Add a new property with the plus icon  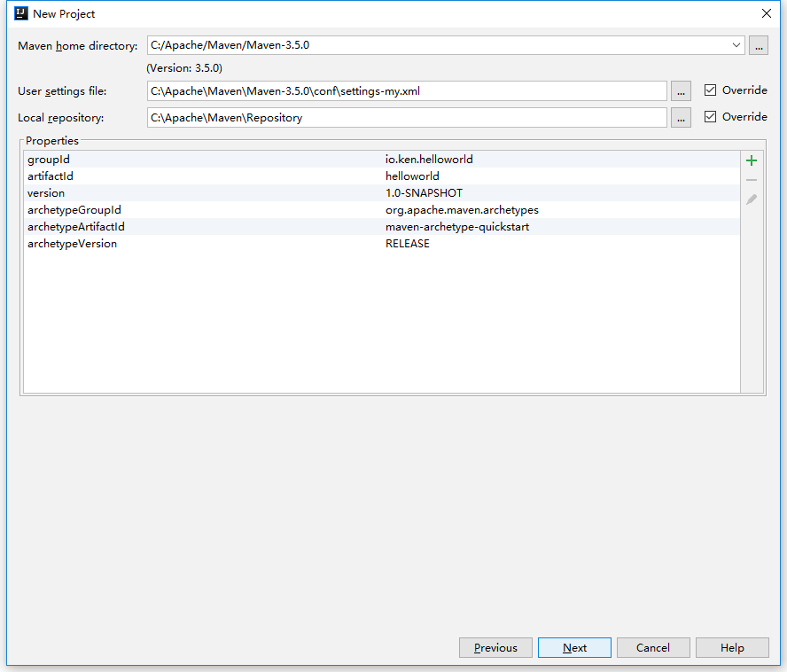tap(751, 160)
